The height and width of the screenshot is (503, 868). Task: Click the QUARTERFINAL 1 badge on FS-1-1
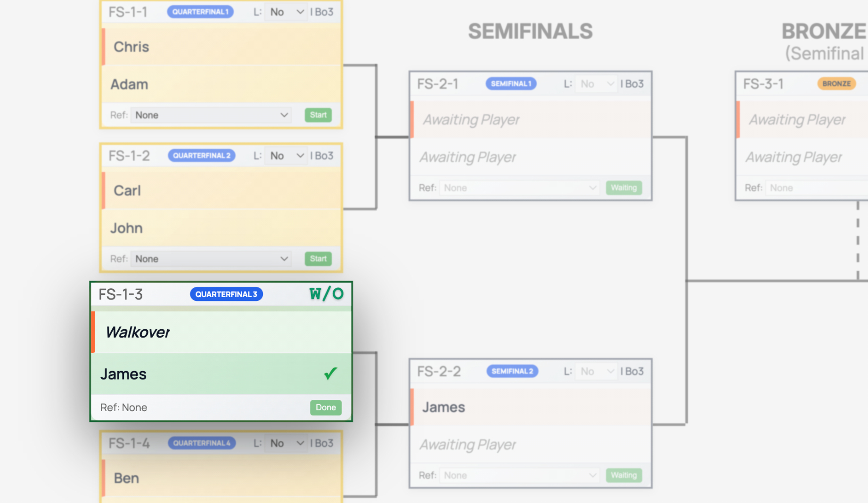[200, 12]
